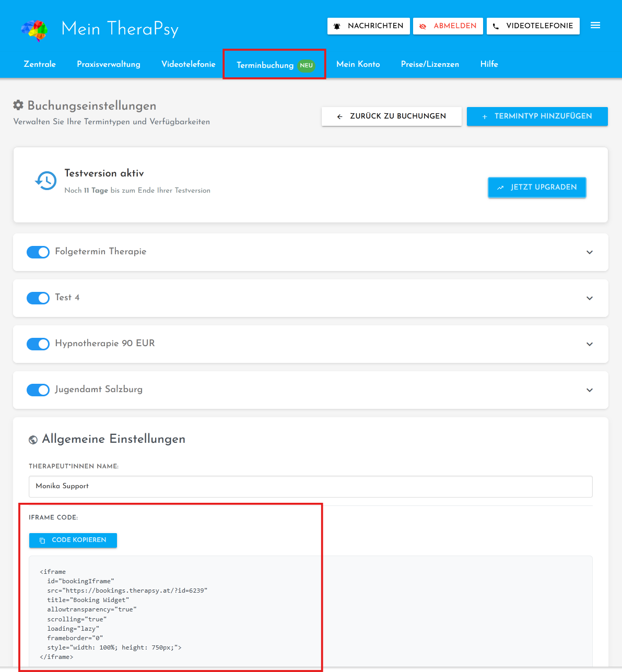This screenshot has height=672, width=622.
Task: Click the Mein TheraPsy title
Action: pyautogui.click(x=120, y=29)
